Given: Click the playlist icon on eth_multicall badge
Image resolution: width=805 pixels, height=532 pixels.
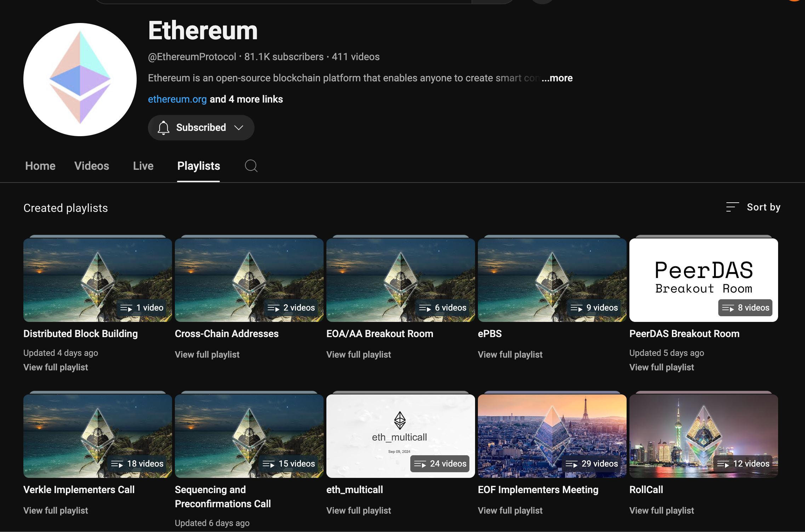Looking at the screenshot, I should pyautogui.click(x=420, y=464).
